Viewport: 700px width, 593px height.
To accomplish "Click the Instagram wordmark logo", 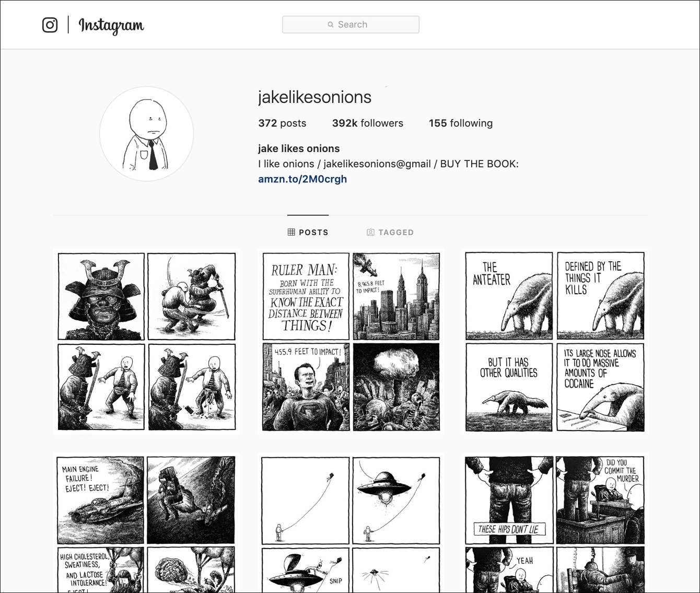I will click(x=111, y=26).
